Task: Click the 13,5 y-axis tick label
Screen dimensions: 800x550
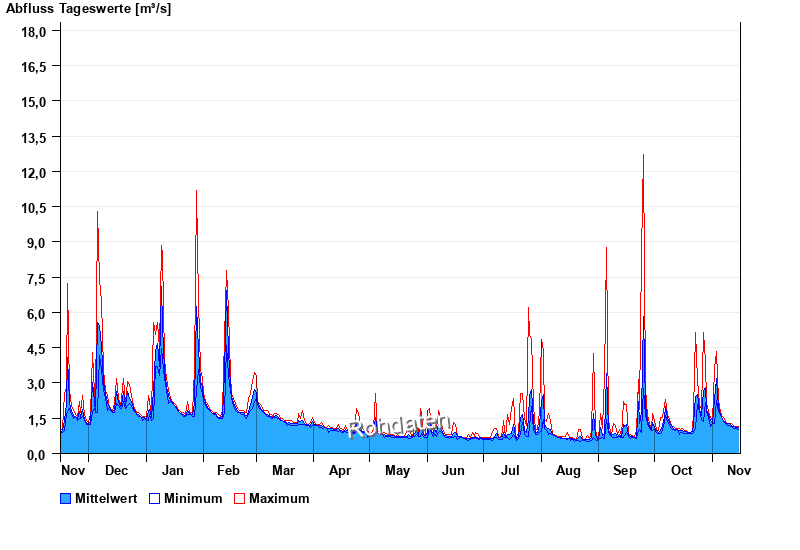Action: [34, 137]
